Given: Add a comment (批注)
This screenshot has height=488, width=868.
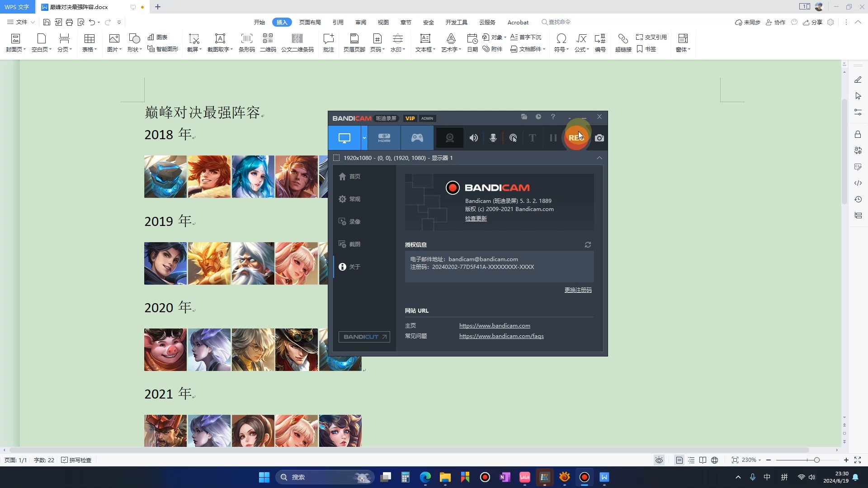Looking at the screenshot, I should point(329,43).
